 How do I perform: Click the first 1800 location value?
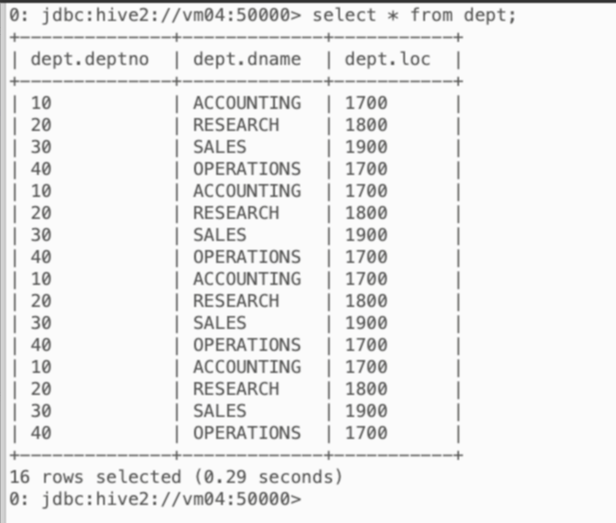(x=366, y=125)
